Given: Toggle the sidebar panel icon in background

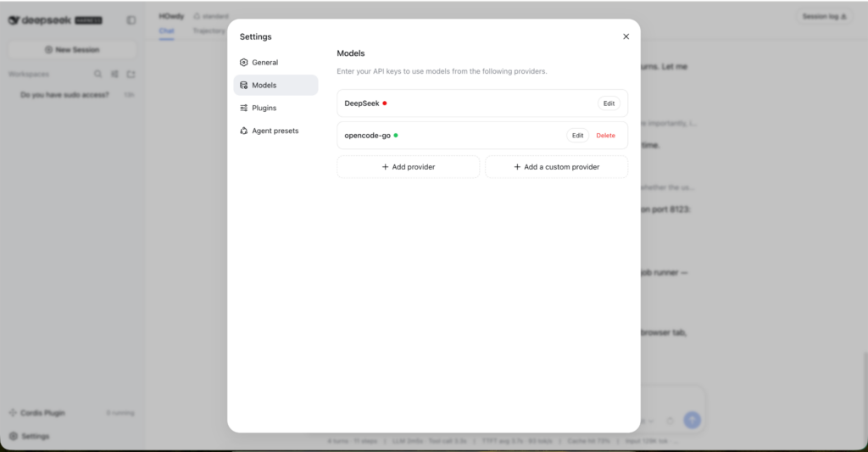Looking at the screenshot, I should pos(131,20).
